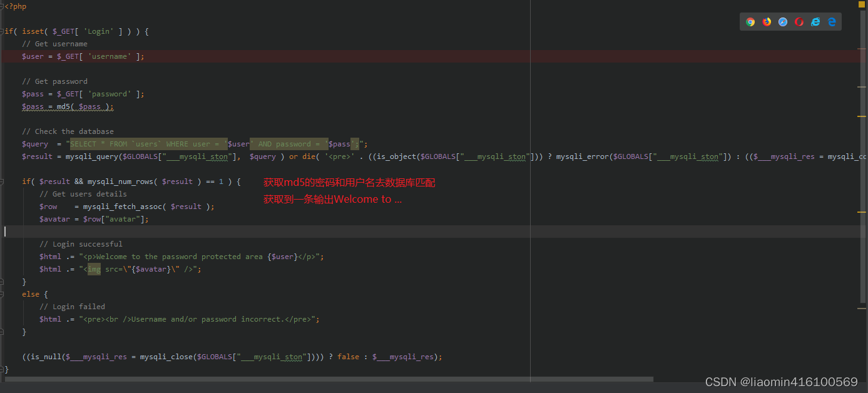Click the highlighted '$user = $_GET' line
868x393 pixels.
tap(83, 56)
